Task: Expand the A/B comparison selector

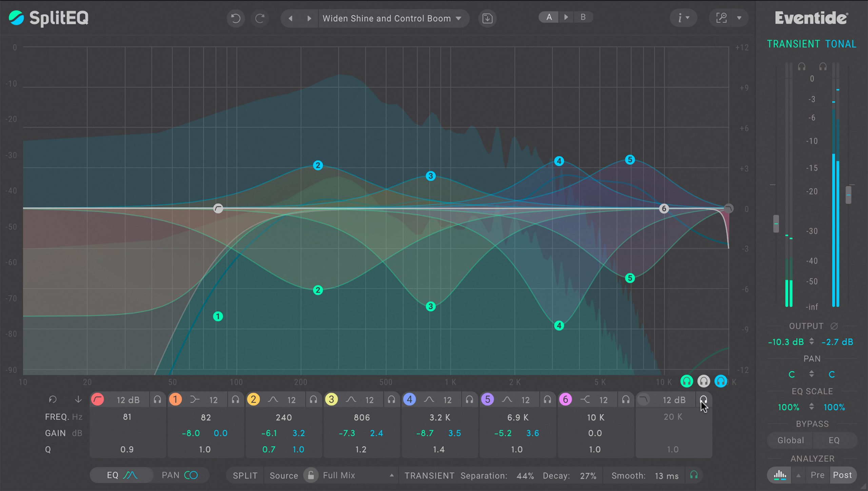Action: pos(566,17)
